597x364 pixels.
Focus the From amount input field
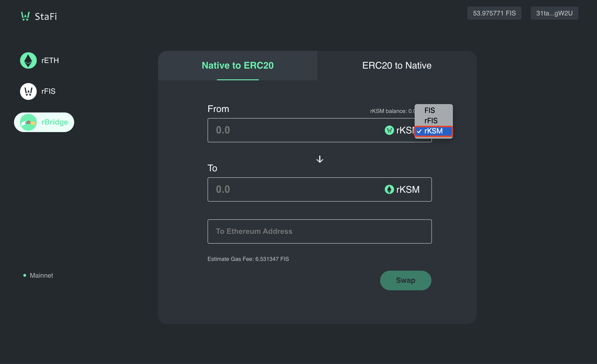pos(291,130)
